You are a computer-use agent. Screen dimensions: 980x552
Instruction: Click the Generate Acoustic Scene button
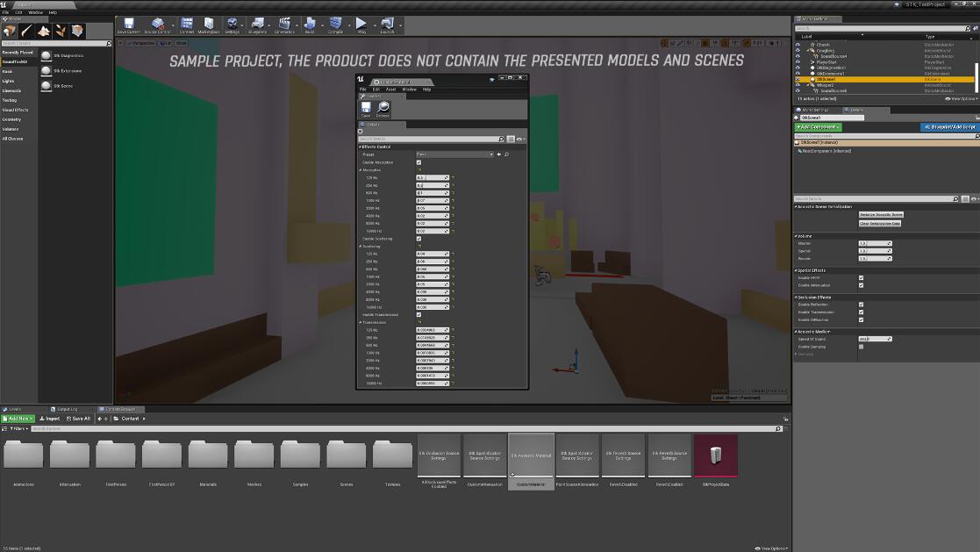(x=882, y=214)
